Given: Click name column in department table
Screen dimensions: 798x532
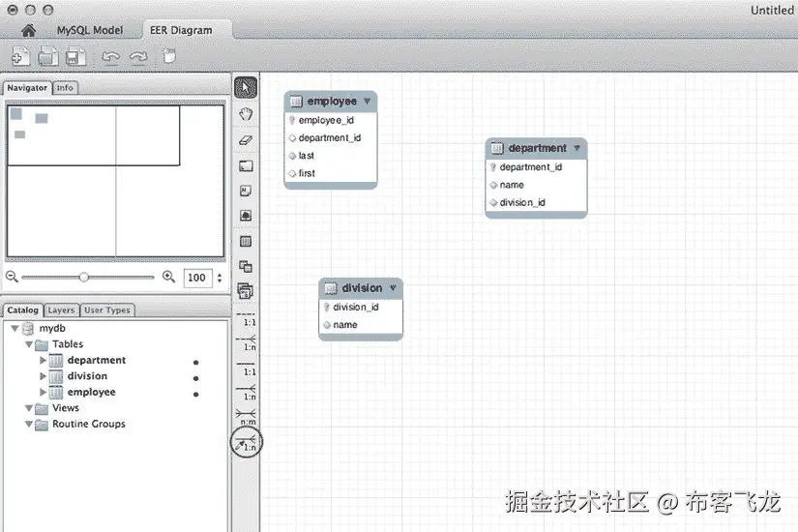Looking at the screenshot, I should (x=536, y=185).
